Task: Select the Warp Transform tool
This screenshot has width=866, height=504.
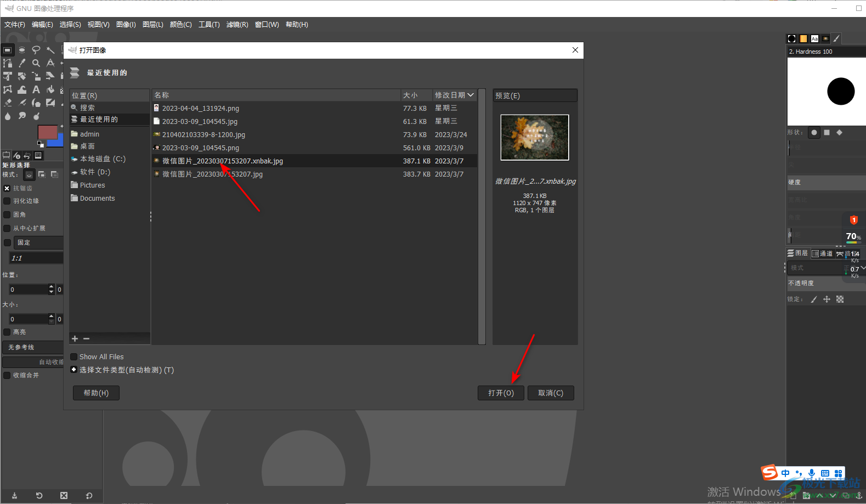Action: pyautogui.click(x=22, y=89)
